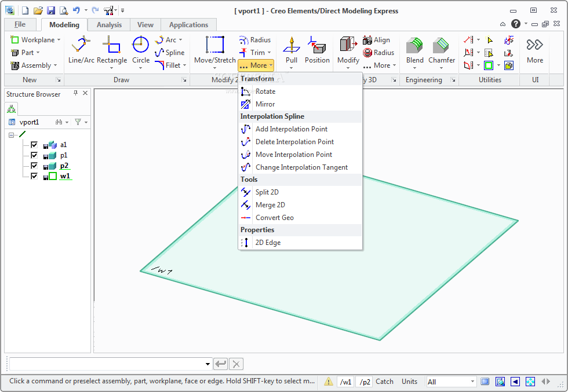Click the Pull tool
The height and width of the screenshot is (392, 568).
291,51
